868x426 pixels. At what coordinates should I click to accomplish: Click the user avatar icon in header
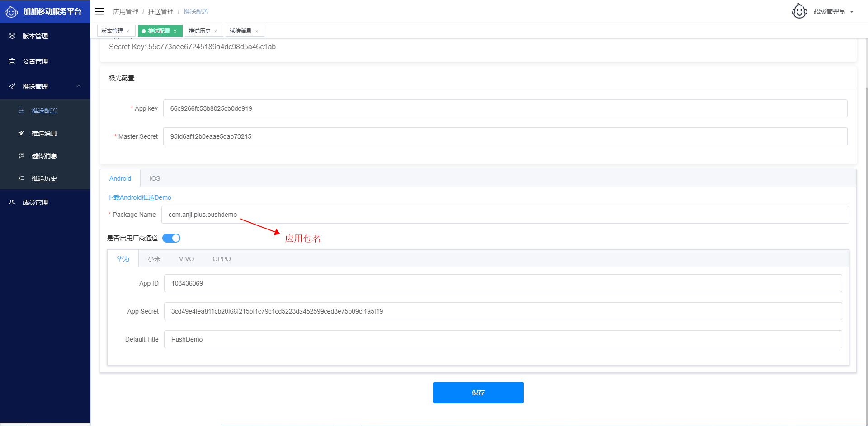(799, 11)
